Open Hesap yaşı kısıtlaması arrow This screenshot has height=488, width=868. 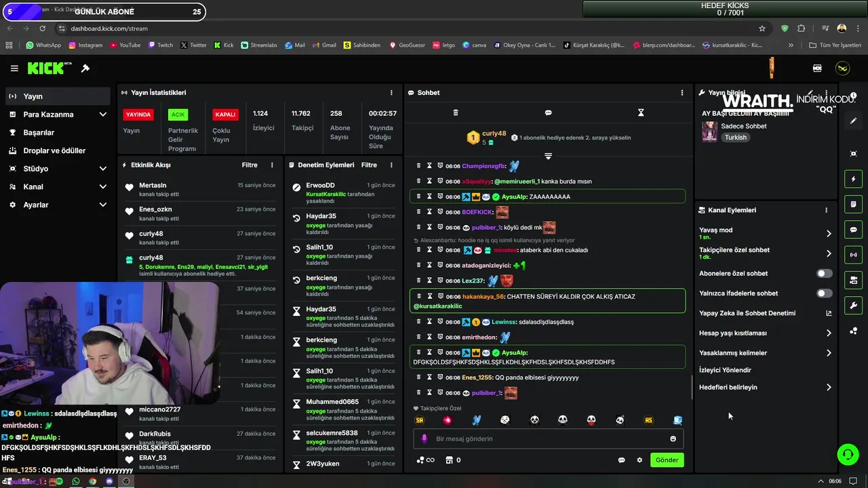pos(829,333)
